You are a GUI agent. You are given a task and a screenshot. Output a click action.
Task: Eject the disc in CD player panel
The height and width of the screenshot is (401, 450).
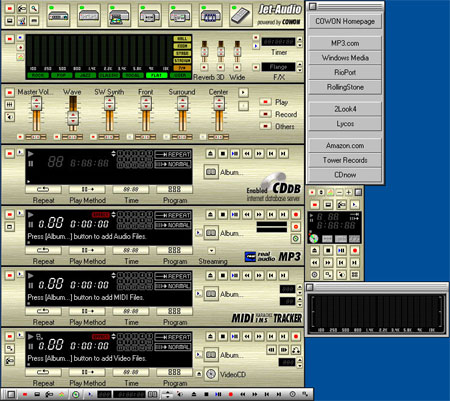[210, 153]
